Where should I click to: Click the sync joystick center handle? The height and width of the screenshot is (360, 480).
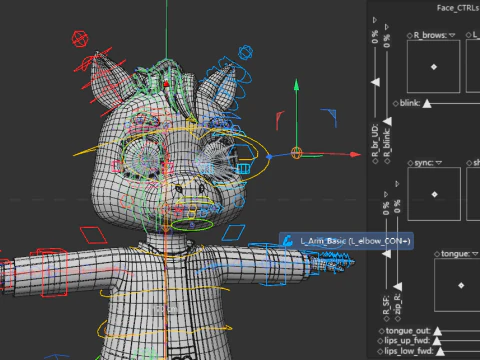point(434,194)
